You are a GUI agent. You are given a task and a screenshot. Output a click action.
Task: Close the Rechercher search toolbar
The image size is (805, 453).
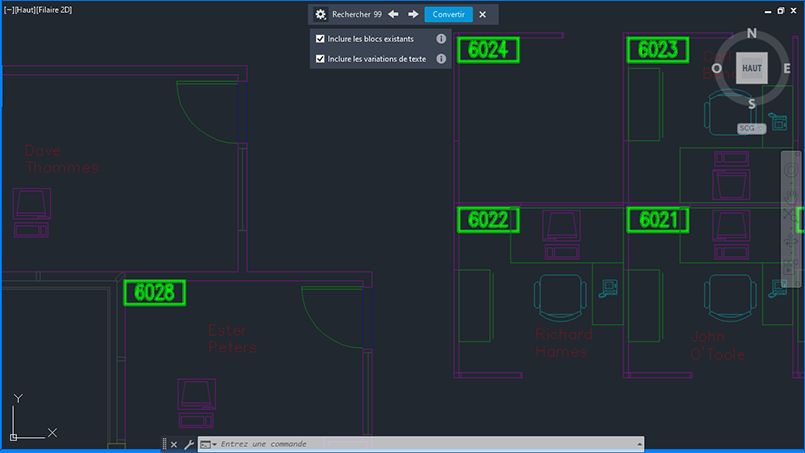(x=483, y=14)
